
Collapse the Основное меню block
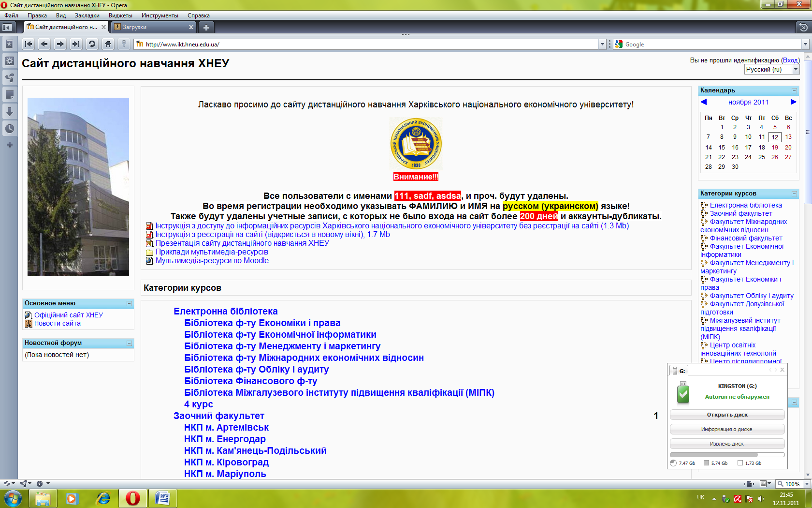pos(129,303)
